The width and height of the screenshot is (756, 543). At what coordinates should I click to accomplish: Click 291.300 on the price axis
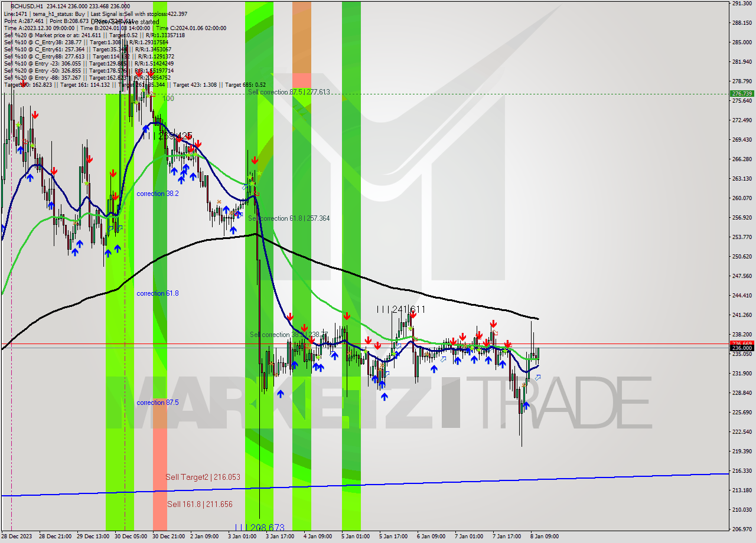(741, 4)
